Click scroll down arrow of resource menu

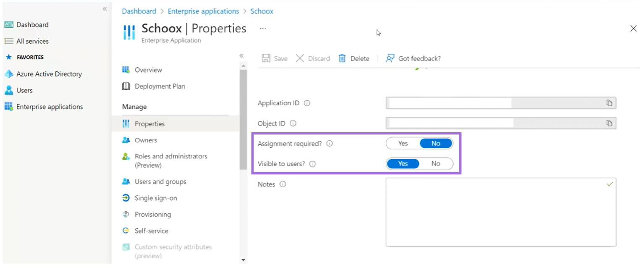pyautogui.click(x=243, y=260)
